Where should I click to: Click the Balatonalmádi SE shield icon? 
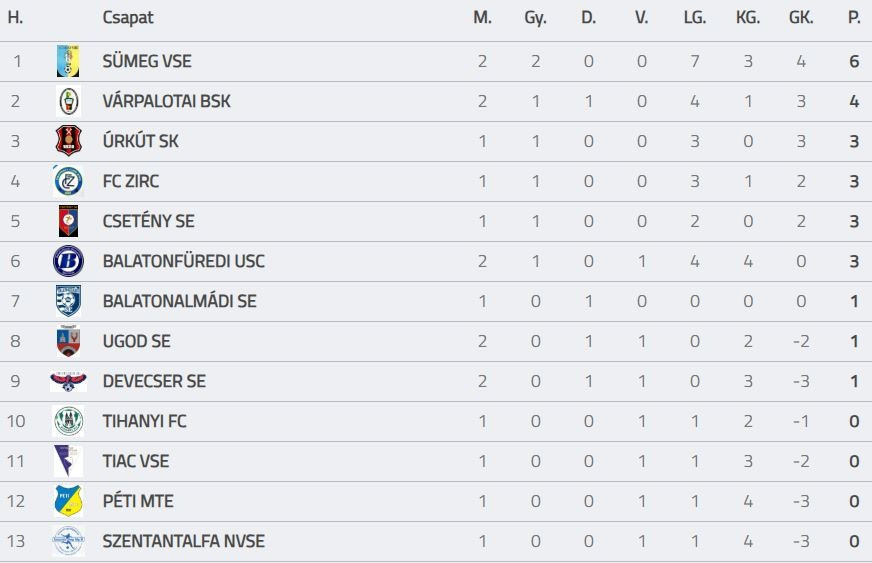click(68, 301)
